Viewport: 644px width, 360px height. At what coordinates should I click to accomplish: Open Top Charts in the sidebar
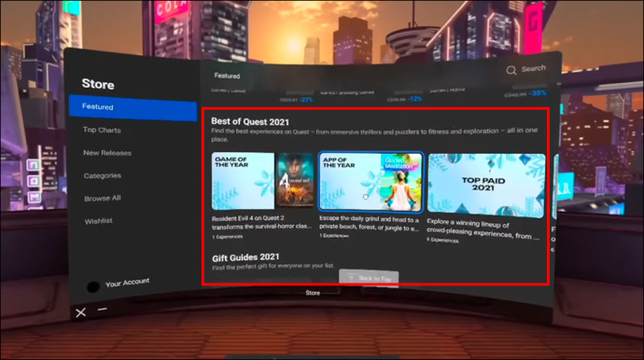coord(102,131)
